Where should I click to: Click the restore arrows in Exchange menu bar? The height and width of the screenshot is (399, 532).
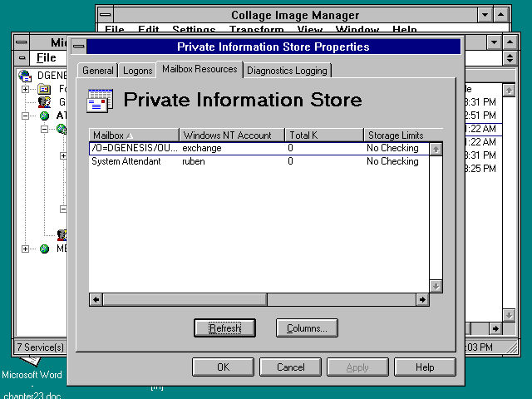[x=510, y=58]
